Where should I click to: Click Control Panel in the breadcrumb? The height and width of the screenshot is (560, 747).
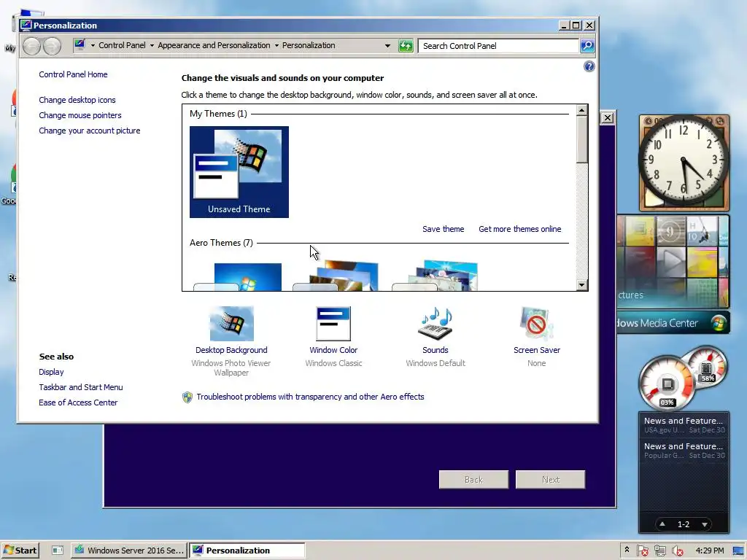click(x=122, y=45)
